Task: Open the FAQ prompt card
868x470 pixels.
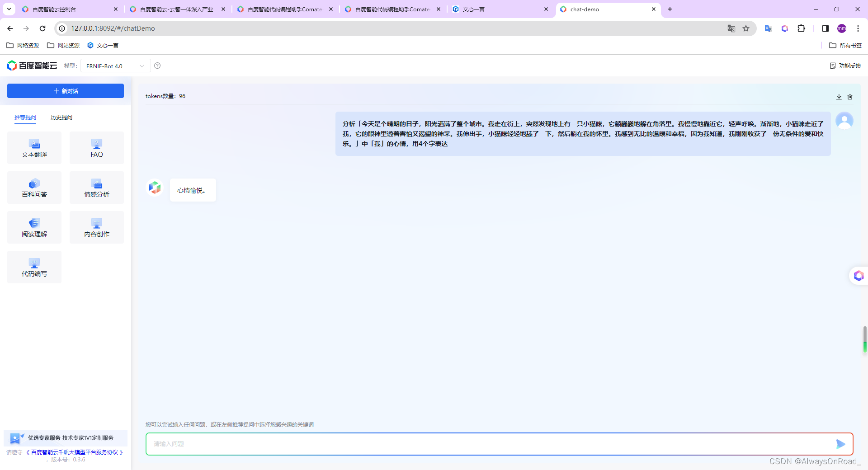Action: click(x=97, y=148)
